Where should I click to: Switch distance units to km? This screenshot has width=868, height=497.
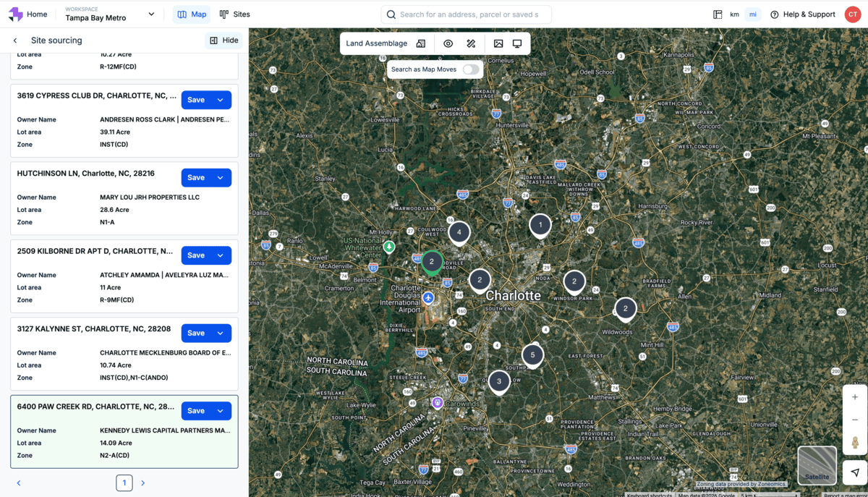(734, 14)
